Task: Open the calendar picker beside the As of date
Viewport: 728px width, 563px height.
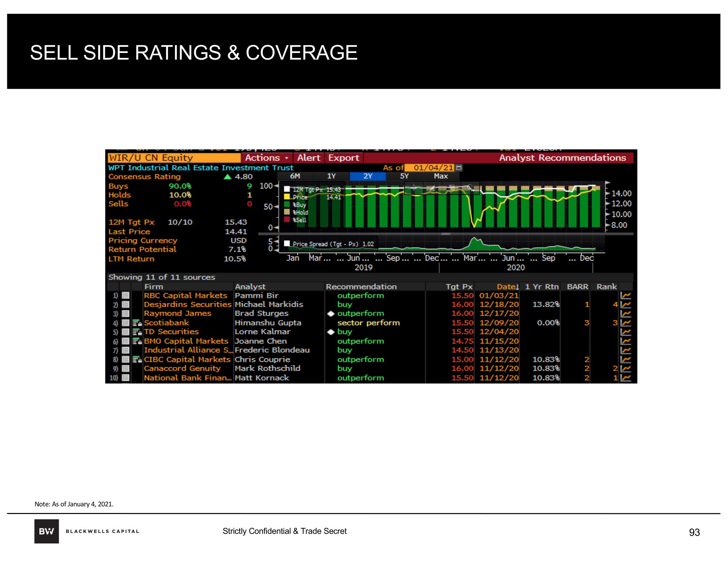Action: click(x=459, y=168)
